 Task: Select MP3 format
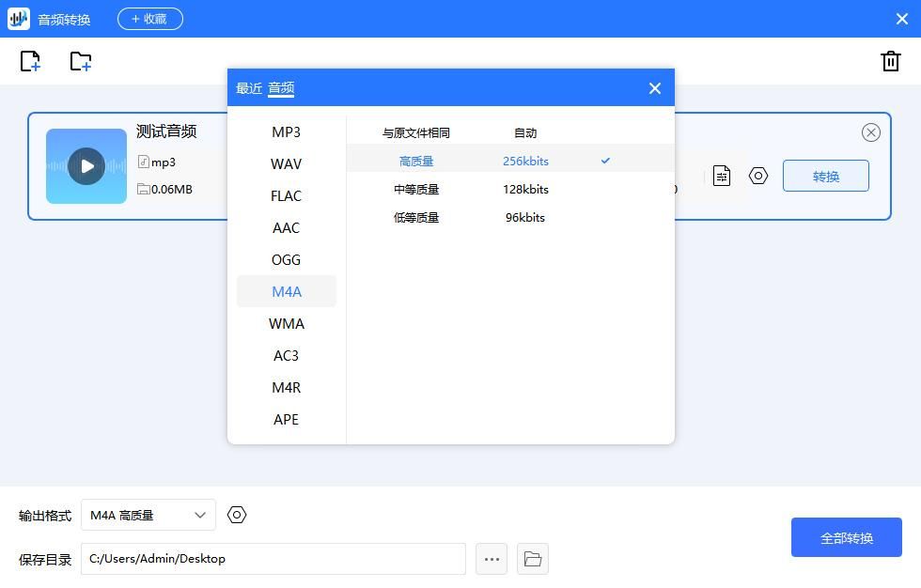(x=286, y=132)
